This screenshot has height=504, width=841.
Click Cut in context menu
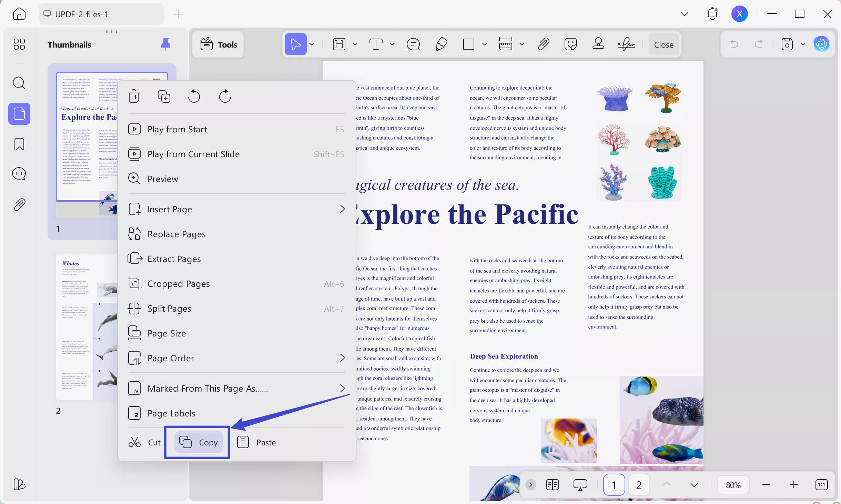tap(144, 442)
